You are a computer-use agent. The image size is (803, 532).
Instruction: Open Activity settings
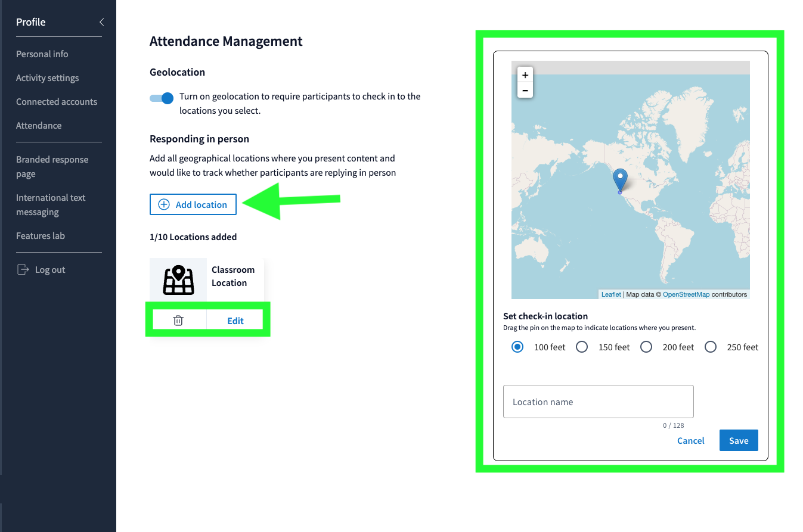pos(47,77)
